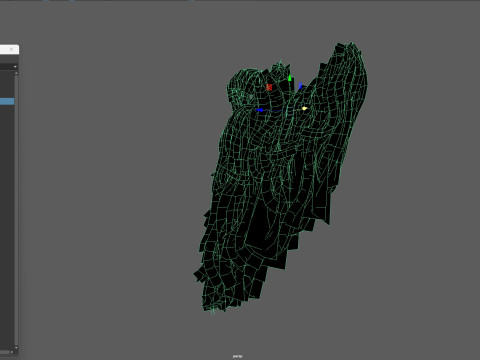The width and height of the screenshot is (480, 360).
Task: Click the list's scroll-down arrow
Action: coord(16,347)
